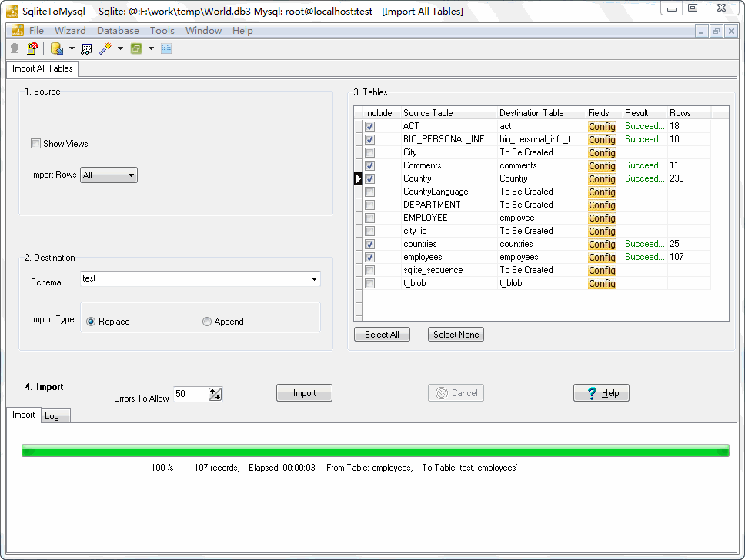Click the blue list view toolbar icon

coord(166,48)
